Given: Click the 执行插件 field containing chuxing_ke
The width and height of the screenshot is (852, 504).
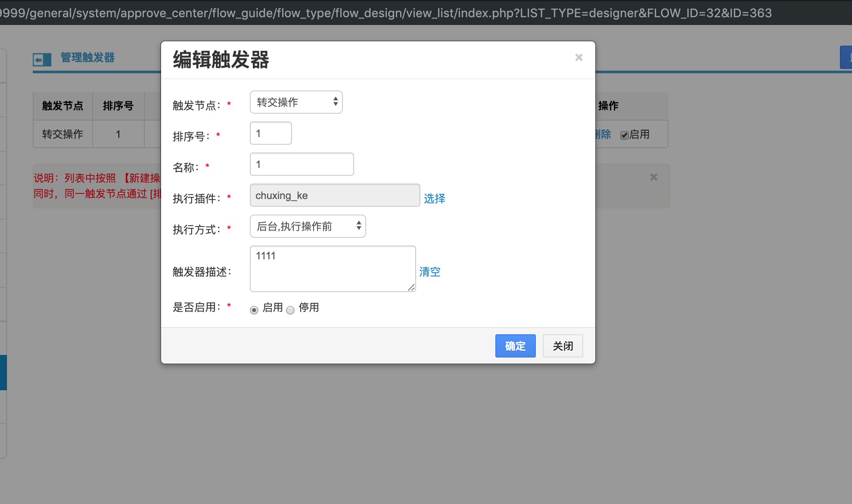Looking at the screenshot, I should click(334, 195).
